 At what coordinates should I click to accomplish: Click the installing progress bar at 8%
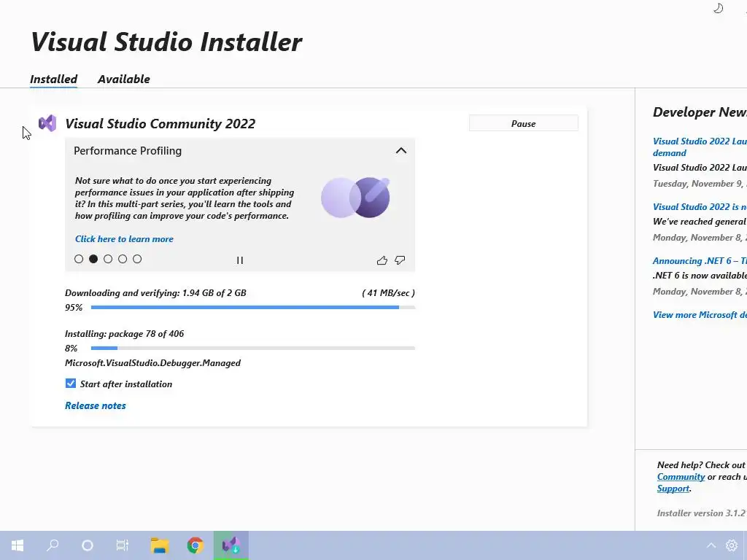253,348
